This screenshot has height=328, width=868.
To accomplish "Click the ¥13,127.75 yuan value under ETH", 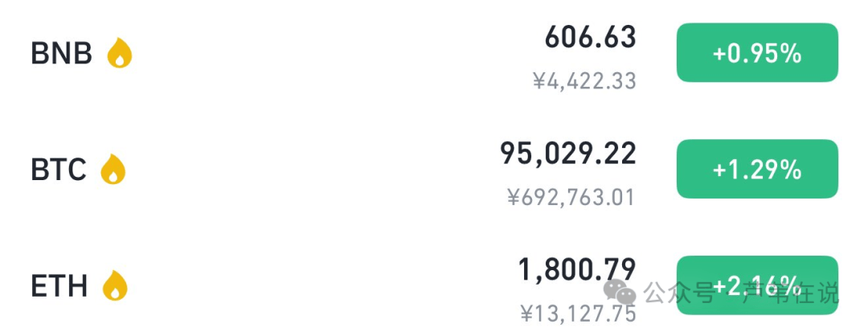I will pyautogui.click(x=578, y=314).
